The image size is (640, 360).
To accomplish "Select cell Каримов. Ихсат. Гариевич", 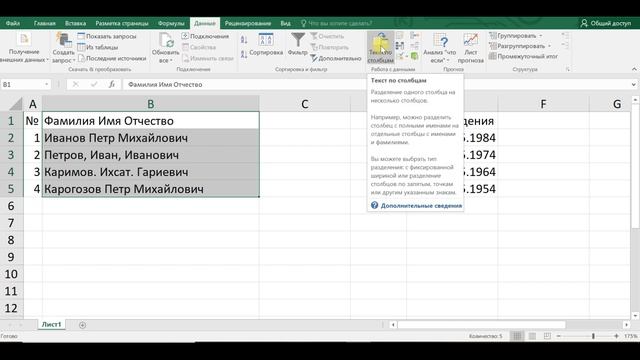I will [151, 172].
